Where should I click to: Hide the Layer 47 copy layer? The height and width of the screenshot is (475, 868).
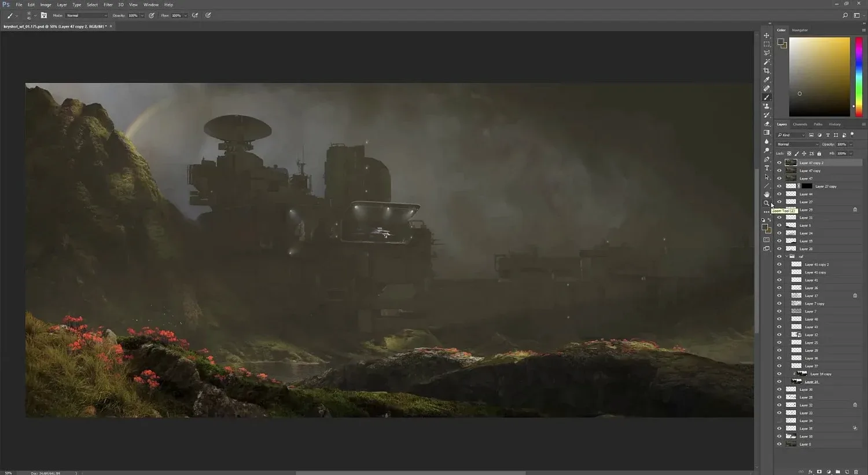tap(779, 171)
